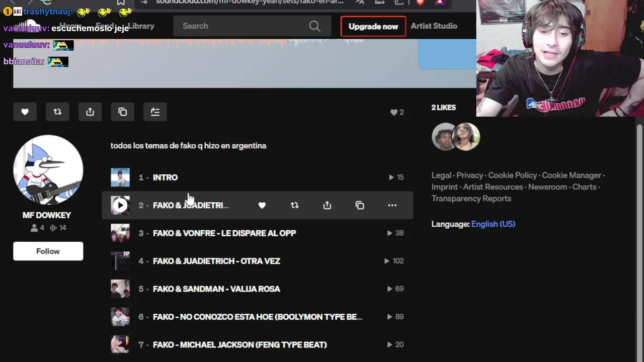Click the LE DISPARE AL OPP artwork thumbnail
This screenshot has height=362, width=644.
(120, 233)
